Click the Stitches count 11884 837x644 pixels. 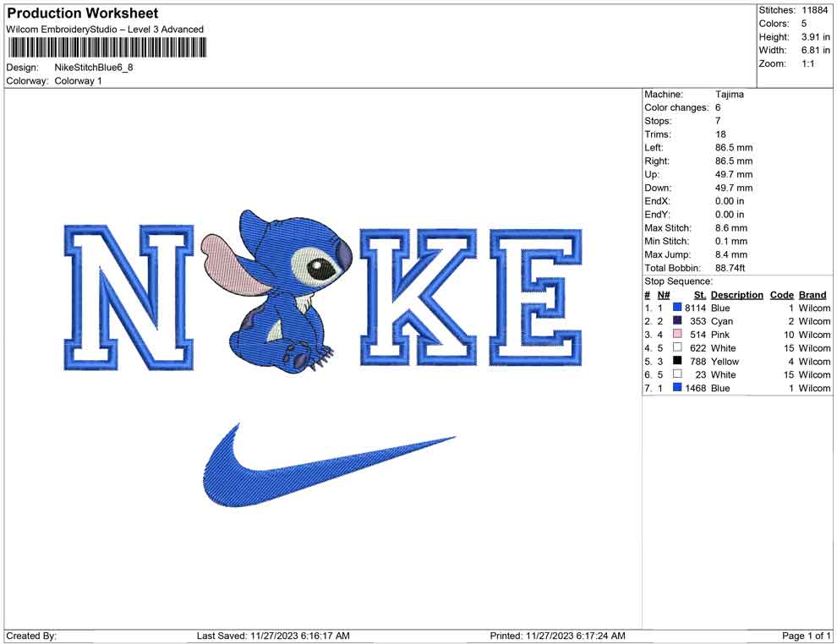814,10
